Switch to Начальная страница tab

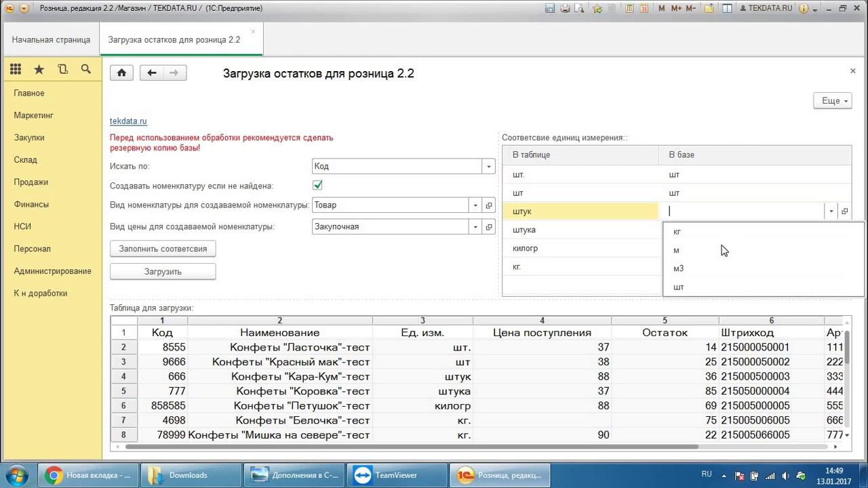coord(51,39)
